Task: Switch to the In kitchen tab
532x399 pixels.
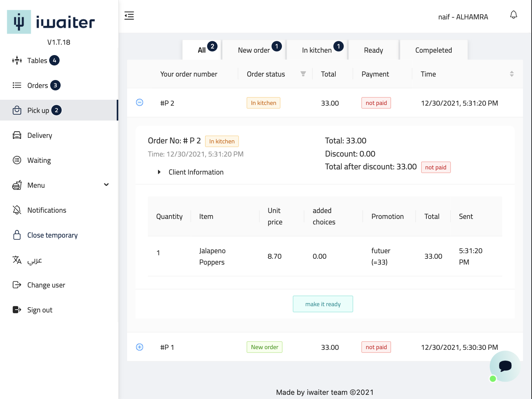Action: [x=317, y=50]
